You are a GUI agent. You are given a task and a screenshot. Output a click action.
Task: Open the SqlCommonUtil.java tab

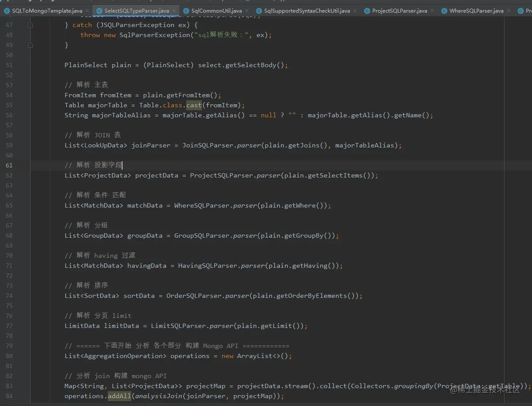pos(216,10)
